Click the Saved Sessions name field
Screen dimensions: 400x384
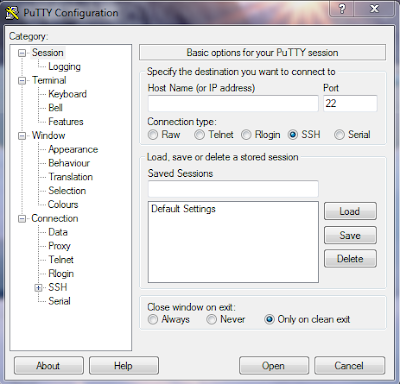233,189
